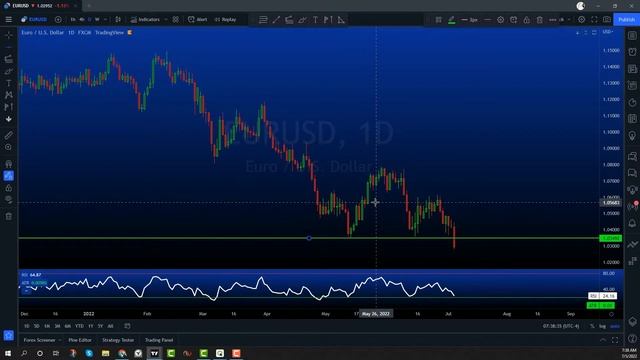Add a symbol to compare with plus icon
This screenshot has height=360, width=640.
pyautogui.click(x=58, y=19)
